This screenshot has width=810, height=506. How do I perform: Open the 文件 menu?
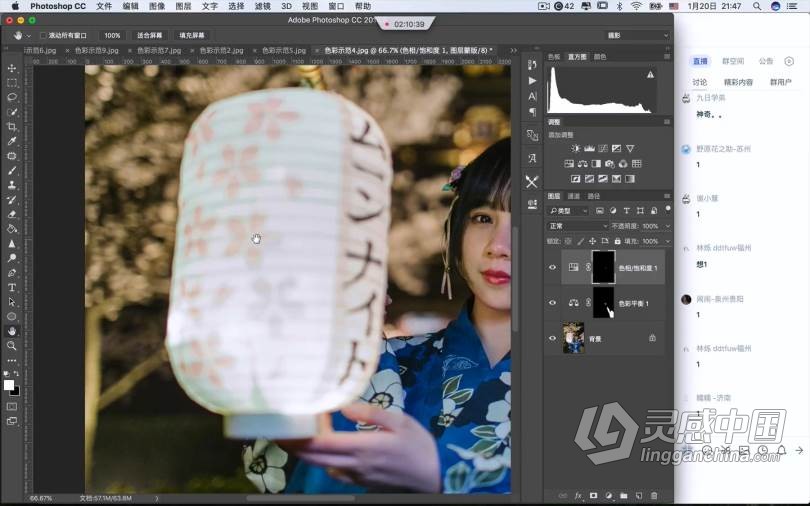coord(104,6)
